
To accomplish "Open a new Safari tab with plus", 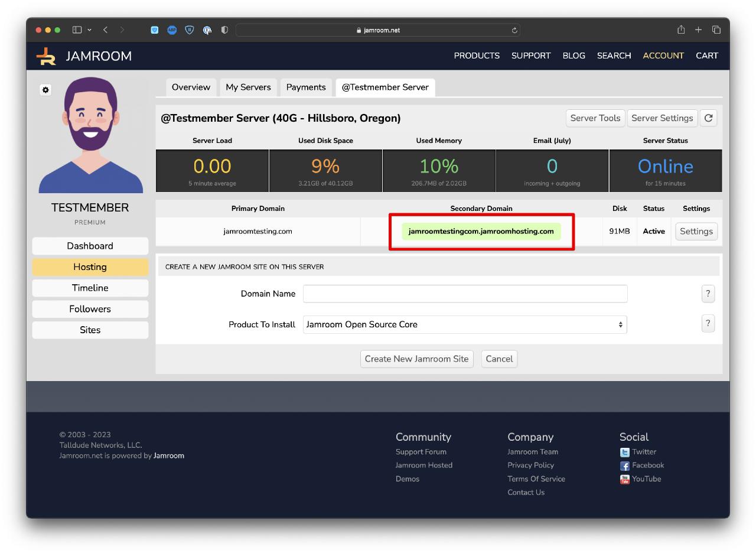I will (x=698, y=30).
